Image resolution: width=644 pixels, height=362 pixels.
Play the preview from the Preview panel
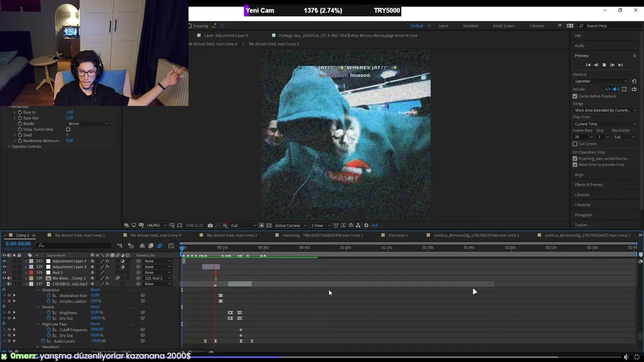tap(612, 65)
